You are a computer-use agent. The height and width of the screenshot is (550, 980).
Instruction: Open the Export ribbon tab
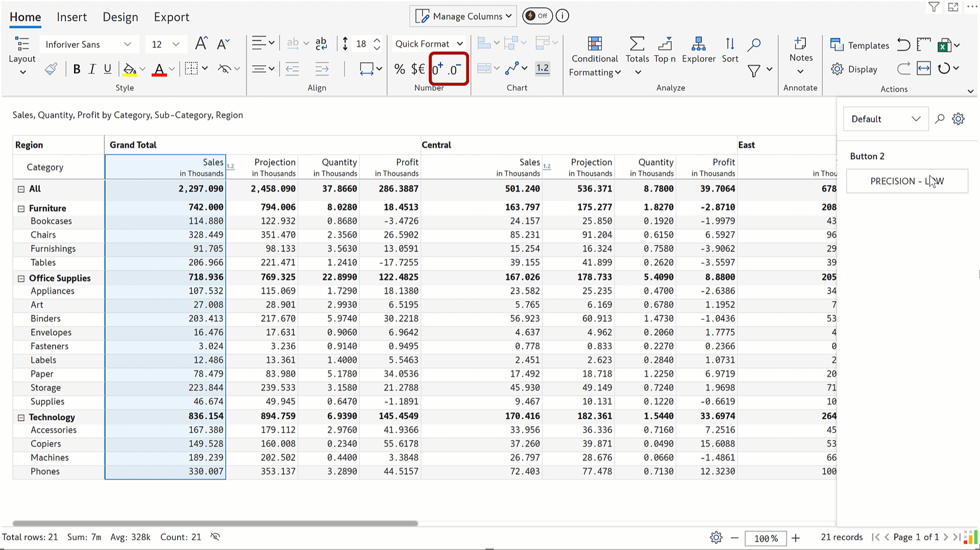point(171,17)
